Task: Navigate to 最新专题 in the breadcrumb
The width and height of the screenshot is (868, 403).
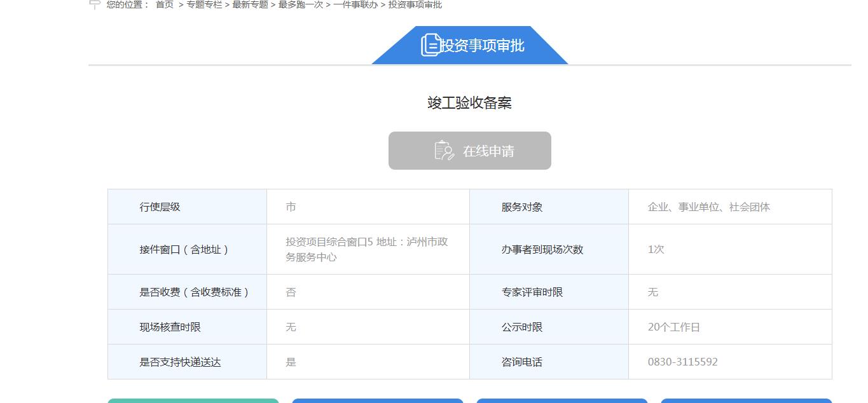Action: 250,5
